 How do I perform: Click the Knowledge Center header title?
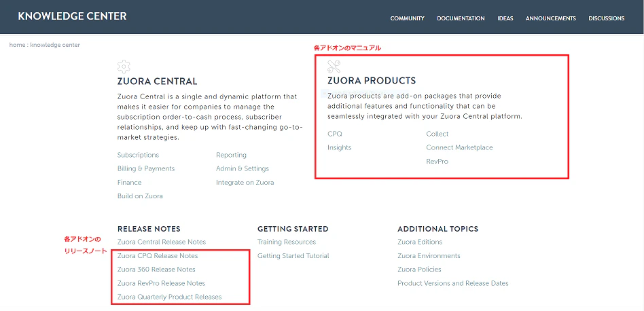click(x=72, y=16)
